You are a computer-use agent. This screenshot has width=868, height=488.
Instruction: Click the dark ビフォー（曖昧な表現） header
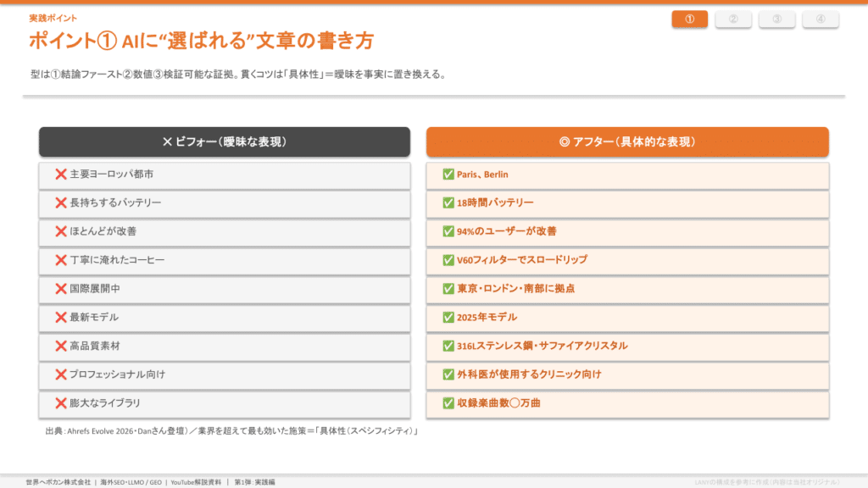tap(224, 141)
